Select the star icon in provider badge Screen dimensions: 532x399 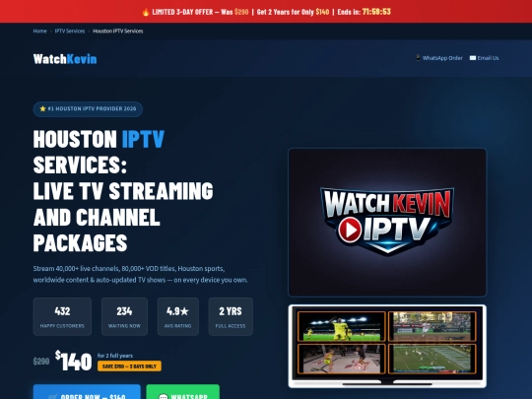tap(42, 109)
